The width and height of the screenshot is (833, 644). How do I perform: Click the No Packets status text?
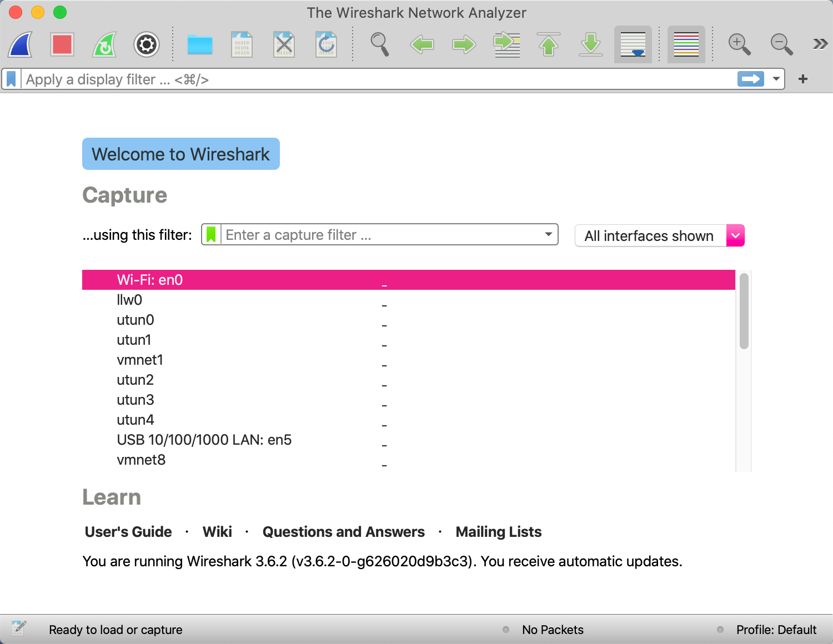pos(553,630)
